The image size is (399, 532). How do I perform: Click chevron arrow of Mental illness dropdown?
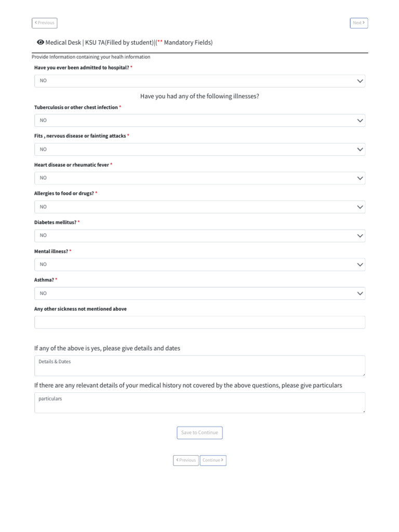360,265
